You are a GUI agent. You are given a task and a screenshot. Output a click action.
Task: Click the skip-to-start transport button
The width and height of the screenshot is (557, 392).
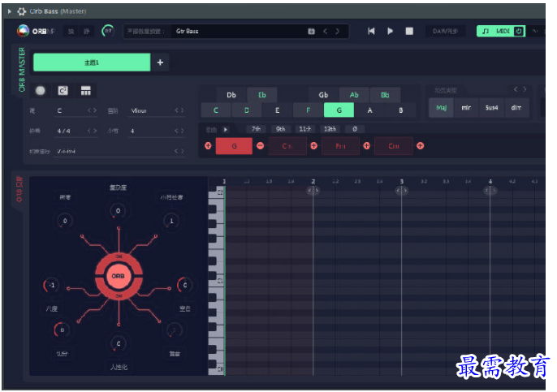click(371, 31)
